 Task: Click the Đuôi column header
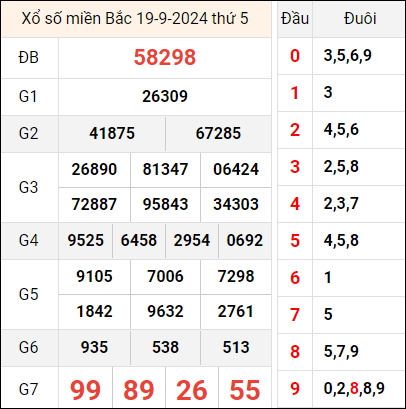pyautogui.click(x=360, y=19)
